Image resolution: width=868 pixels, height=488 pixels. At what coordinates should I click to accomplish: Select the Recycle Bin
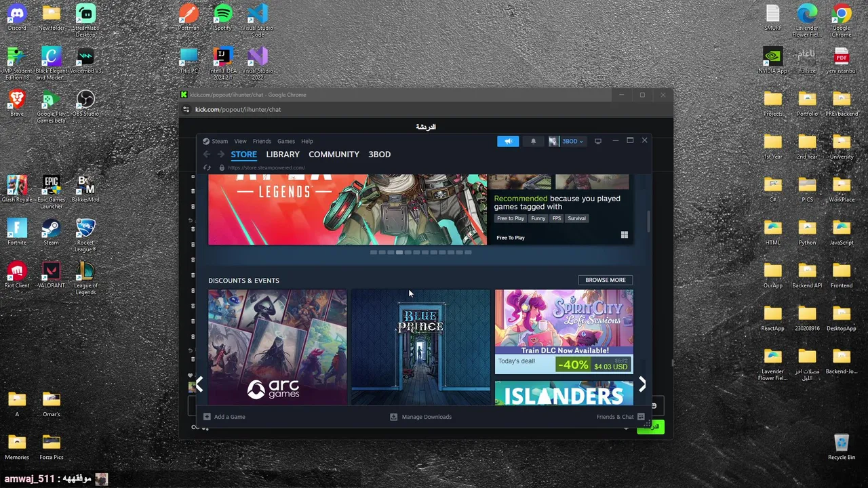[842, 446]
